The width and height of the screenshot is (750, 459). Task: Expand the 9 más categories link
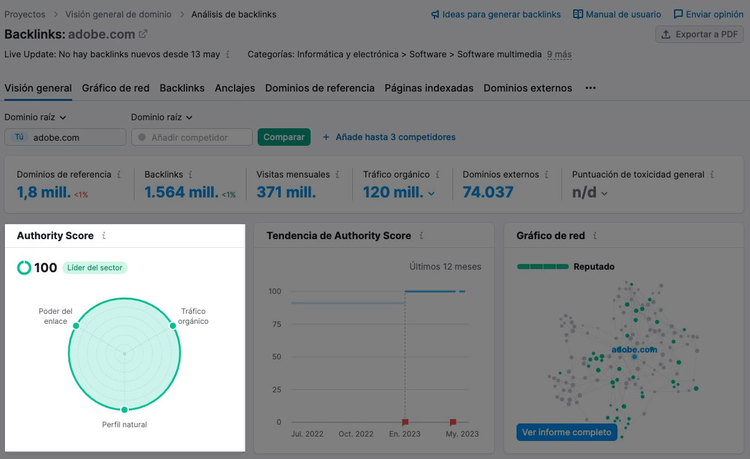[559, 55]
